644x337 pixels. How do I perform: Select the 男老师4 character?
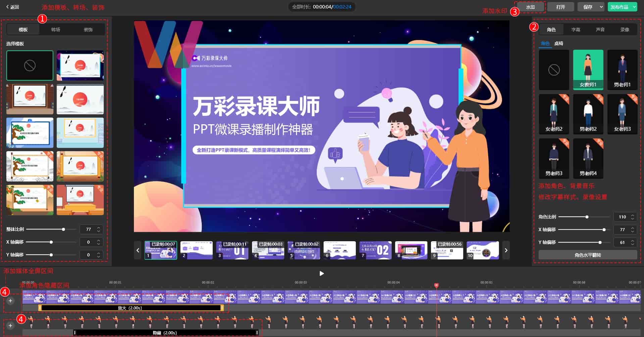click(588, 159)
